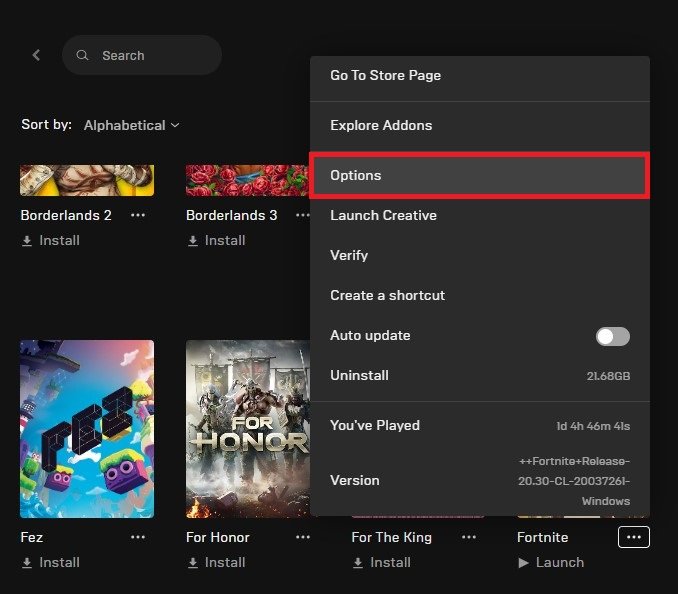Click the Sort by label
The height and width of the screenshot is (594, 678).
pos(46,125)
